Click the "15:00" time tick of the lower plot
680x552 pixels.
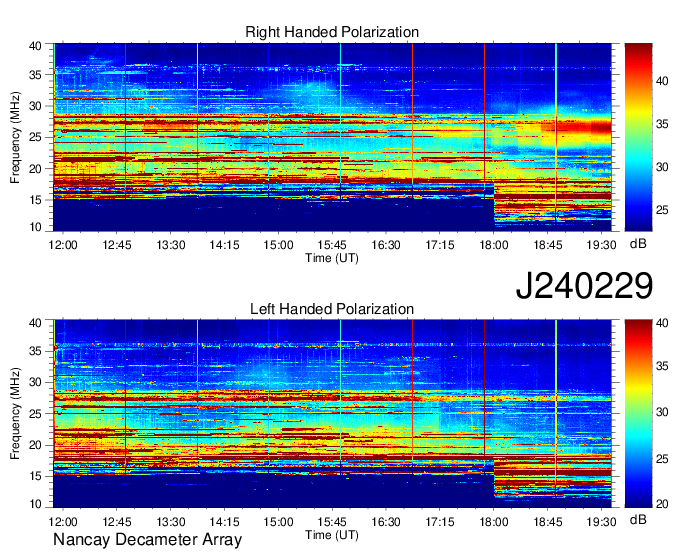(278, 522)
